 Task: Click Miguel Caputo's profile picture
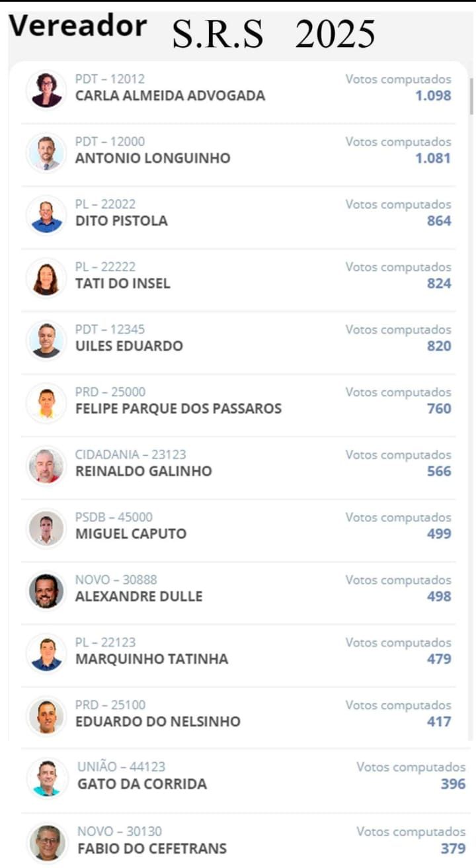46,528
